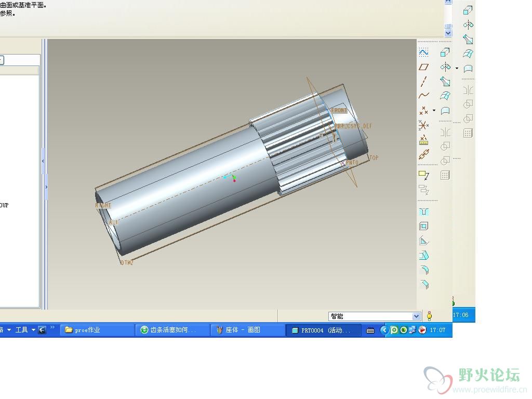The width and height of the screenshot is (532, 399).
Task: Click the Datum Plane tool
Action: (x=424, y=67)
